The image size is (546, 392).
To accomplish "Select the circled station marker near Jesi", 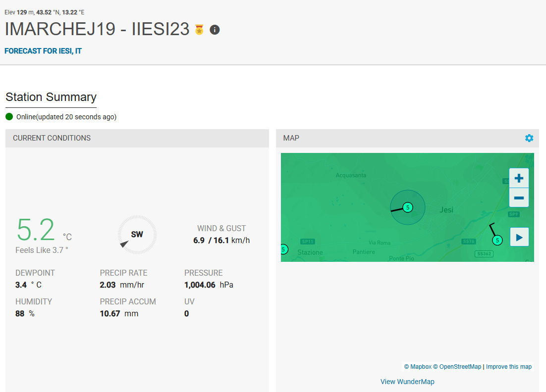I will pyautogui.click(x=407, y=207).
